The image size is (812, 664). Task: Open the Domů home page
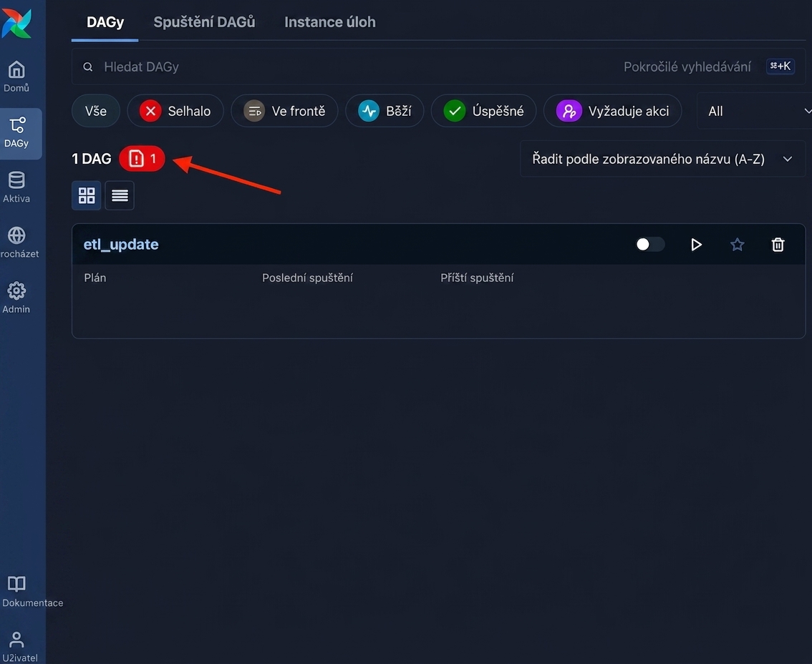(x=16, y=77)
